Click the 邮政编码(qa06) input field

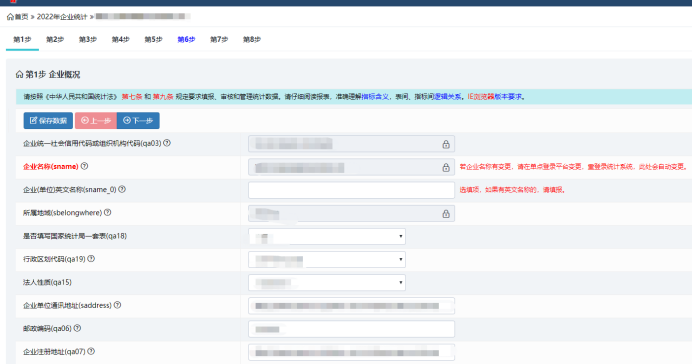(351, 329)
